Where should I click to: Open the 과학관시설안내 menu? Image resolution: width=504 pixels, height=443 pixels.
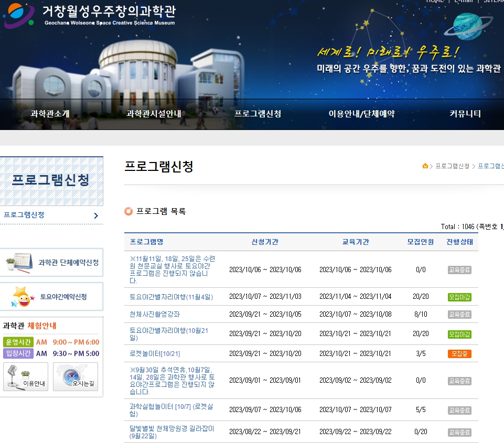click(x=154, y=114)
